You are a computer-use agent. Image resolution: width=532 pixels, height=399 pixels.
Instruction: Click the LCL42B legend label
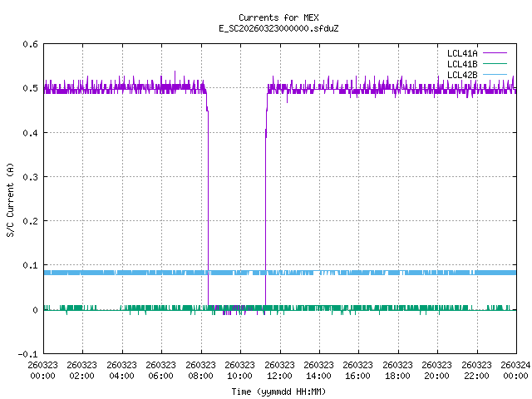pyautogui.click(x=461, y=75)
